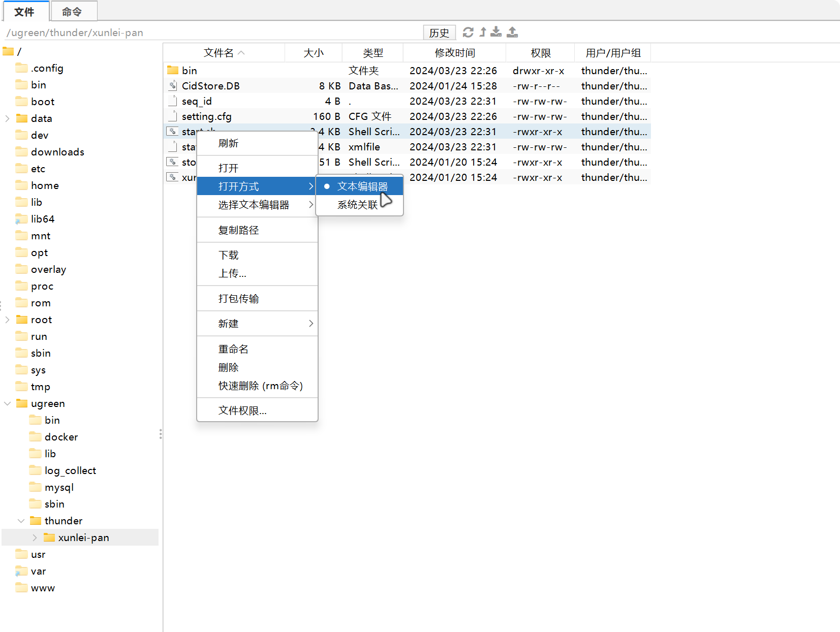Image resolution: width=840 pixels, height=632 pixels.
Task: Click the xmlfile type cell
Action: 364,147
